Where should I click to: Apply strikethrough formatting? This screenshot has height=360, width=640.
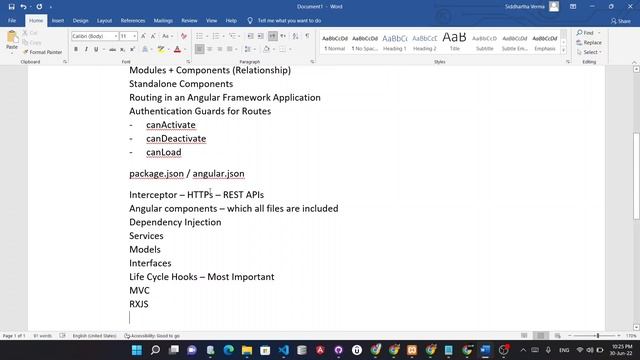pos(112,49)
